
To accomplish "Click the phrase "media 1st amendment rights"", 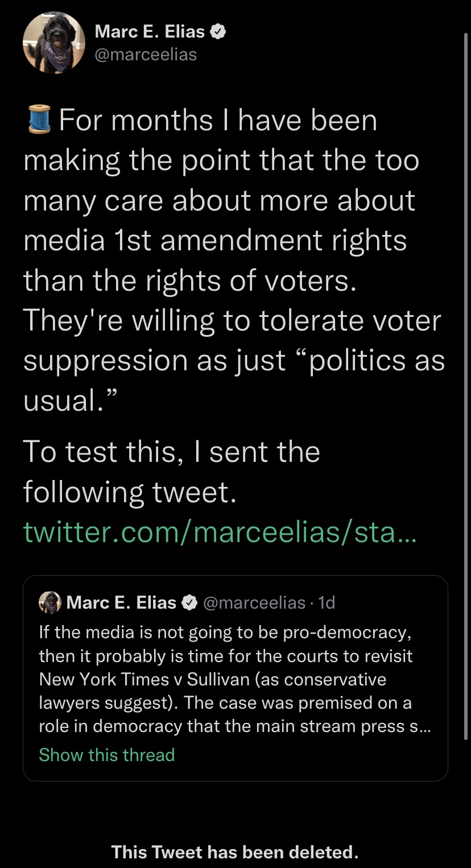I will 215,241.
